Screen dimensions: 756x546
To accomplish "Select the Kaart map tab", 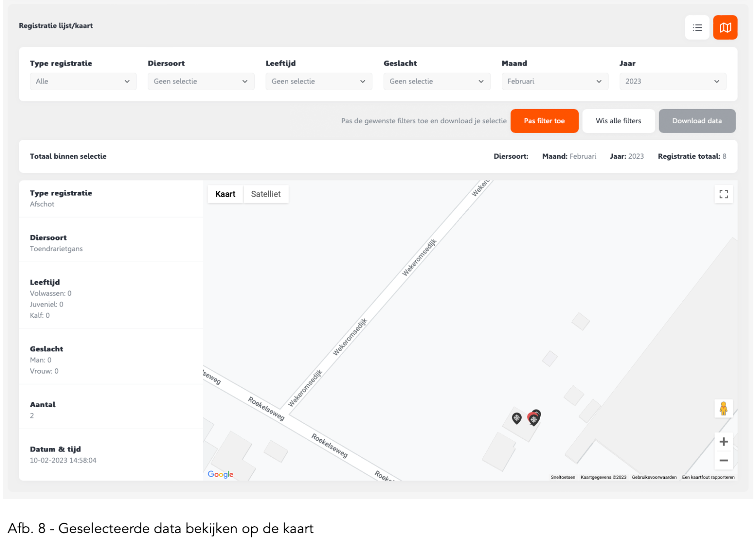I will (x=225, y=194).
